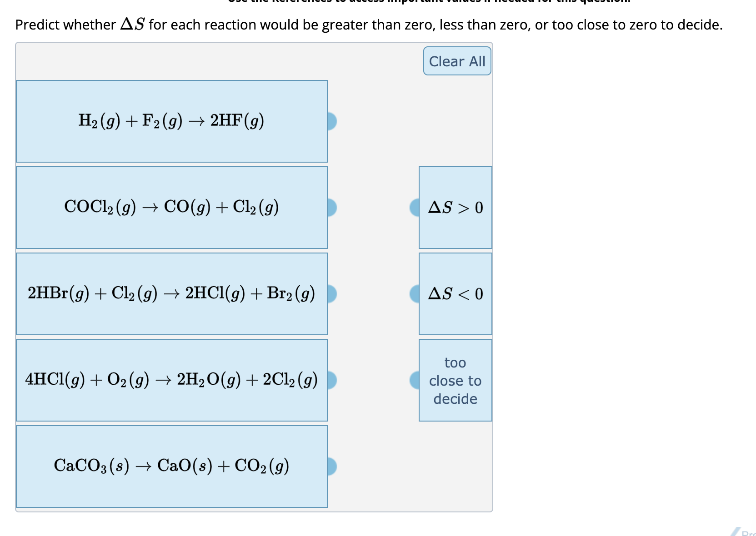
Task: Expand the too close to decide answer box
Action: click(x=455, y=380)
